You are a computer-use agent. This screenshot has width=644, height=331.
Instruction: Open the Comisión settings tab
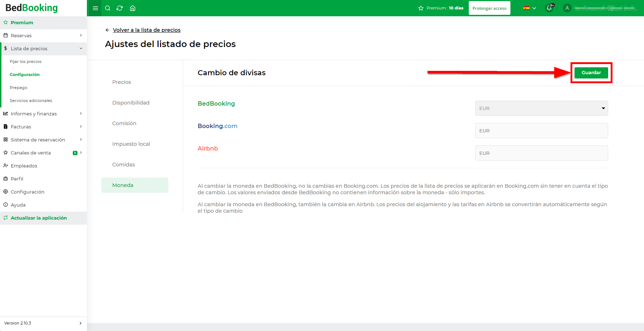(124, 123)
